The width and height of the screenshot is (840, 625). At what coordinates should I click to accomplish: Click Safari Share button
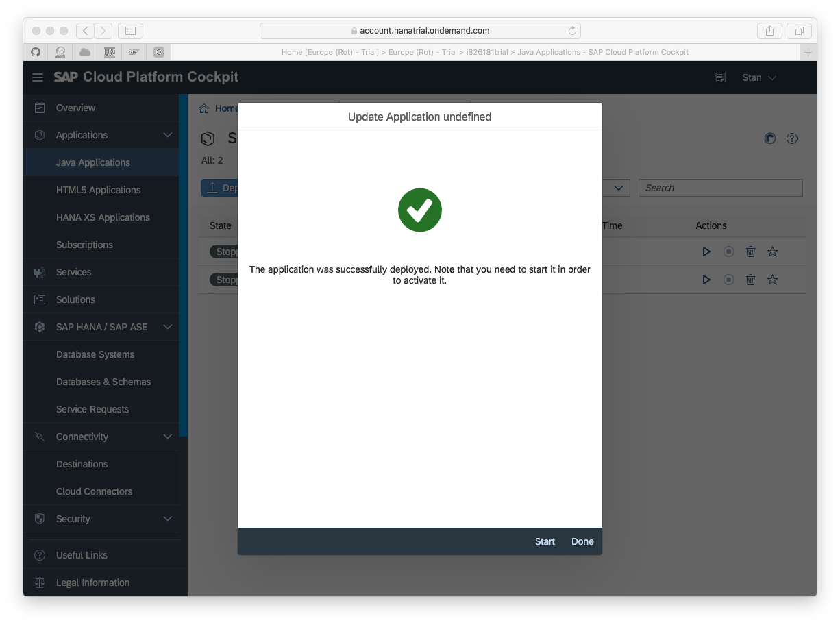(769, 31)
